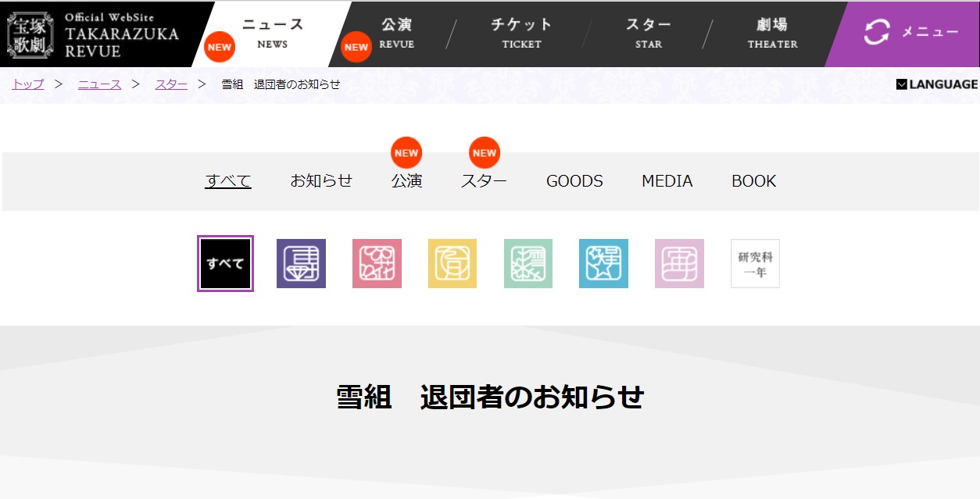Click the sync arrows menu icon

click(x=877, y=32)
